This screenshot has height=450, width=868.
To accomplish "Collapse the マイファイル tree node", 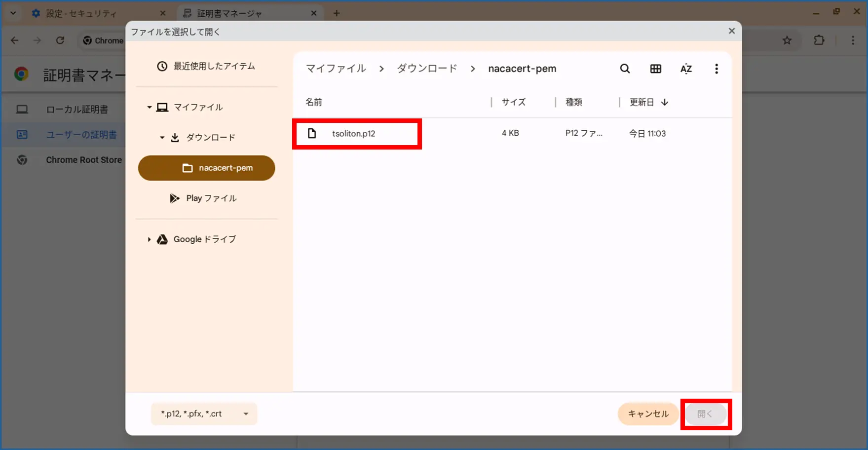I will coord(149,107).
